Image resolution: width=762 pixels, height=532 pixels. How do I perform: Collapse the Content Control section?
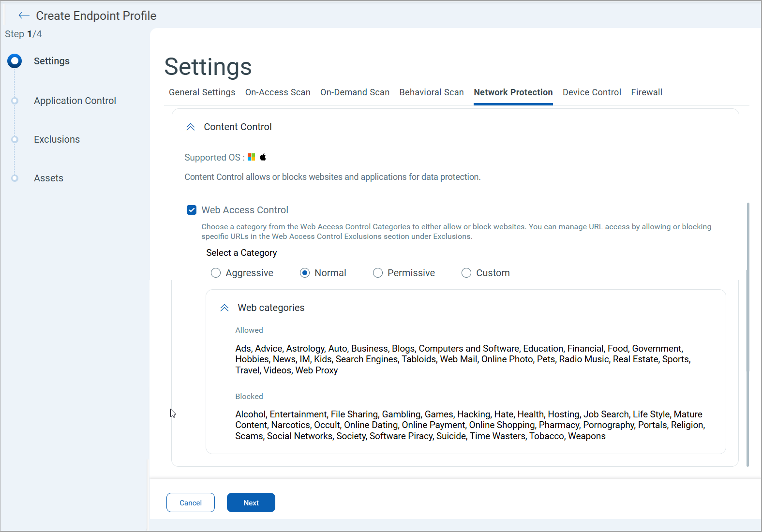(x=191, y=127)
